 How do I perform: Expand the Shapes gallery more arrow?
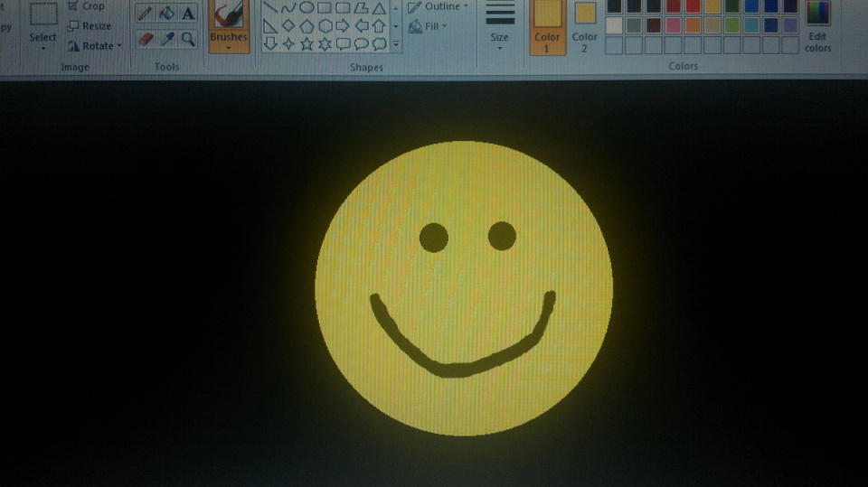pos(396,42)
